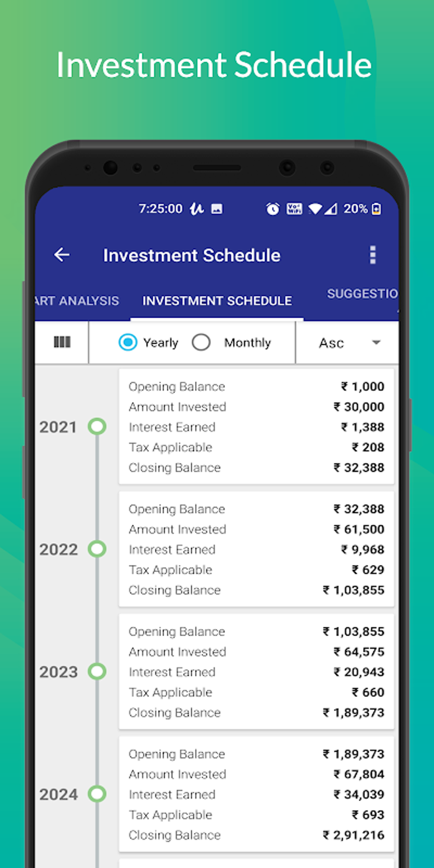Tap the column view icon
Viewport: 434px width, 868px height.
(x=62, y=342)
